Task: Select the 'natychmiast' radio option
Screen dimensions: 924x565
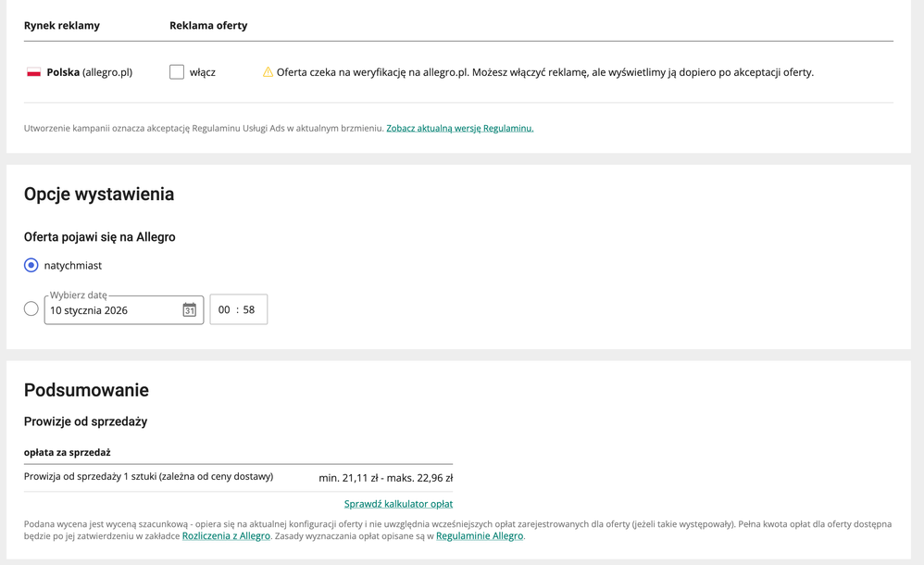Action: click(31, 265)
